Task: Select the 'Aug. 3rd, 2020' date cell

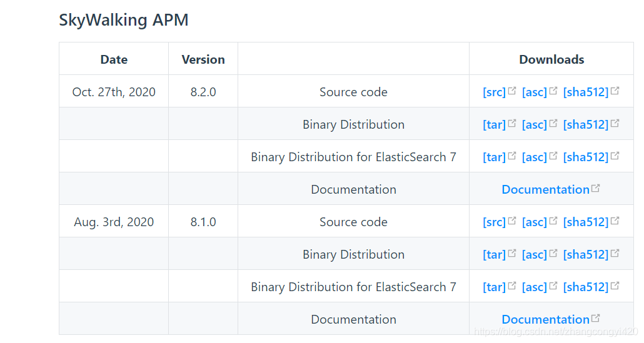Action: pyautogui.click(x=114, y=222)
